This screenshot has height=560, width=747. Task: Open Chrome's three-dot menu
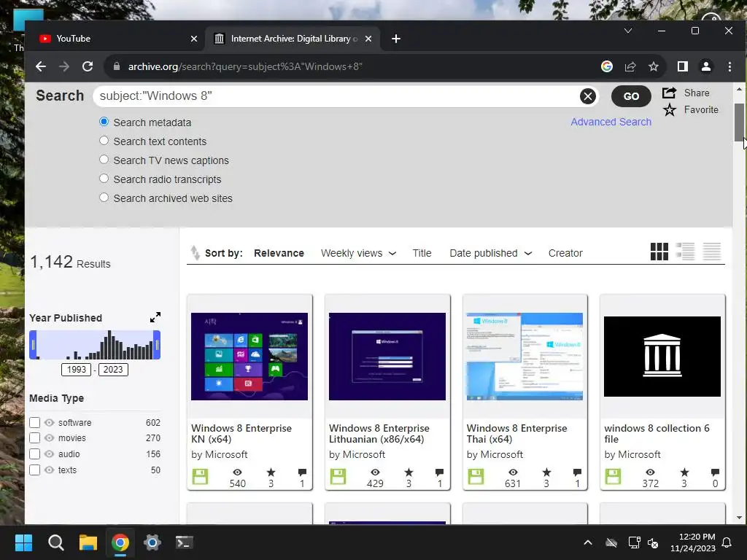[x=729, y=66]
